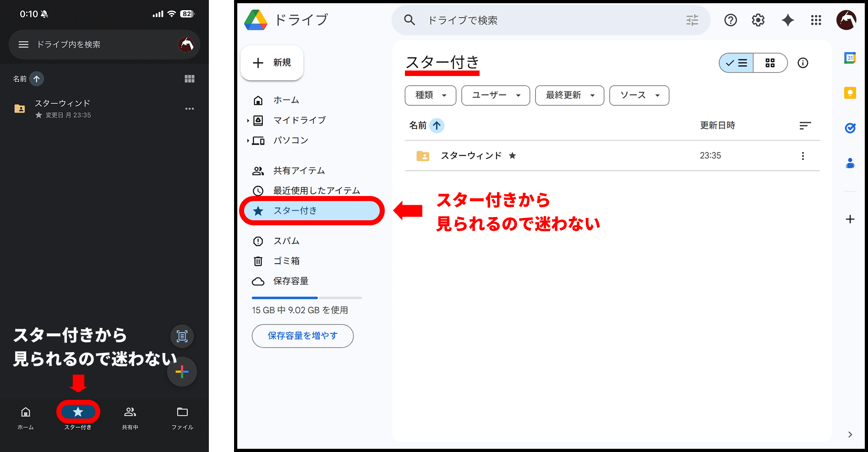Open Google Tasks side panel icon
The image size is (868, 452).
coord(850,128)
